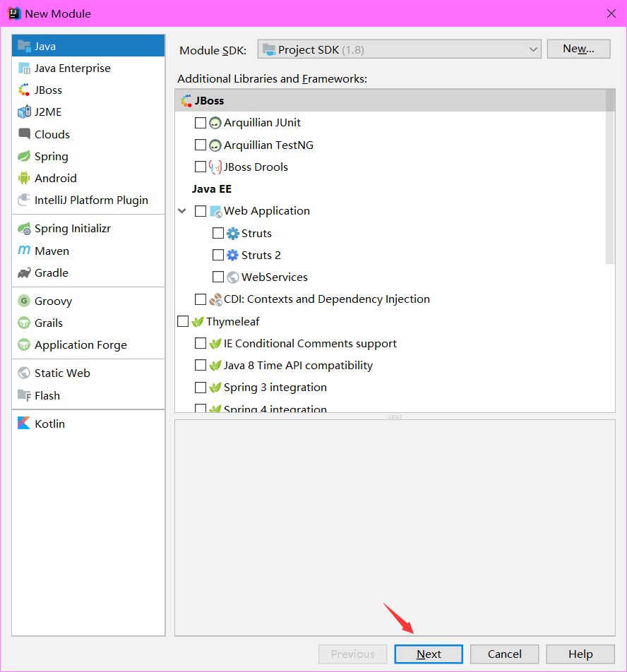Click the Cancel button
627x672 pixels.
(x=504, y=654)
